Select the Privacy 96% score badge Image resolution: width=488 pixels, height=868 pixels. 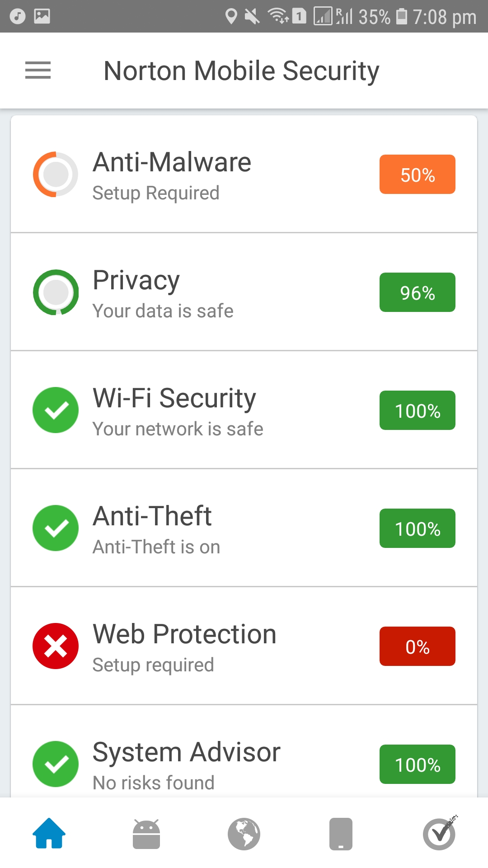click(x=417, y=292)
